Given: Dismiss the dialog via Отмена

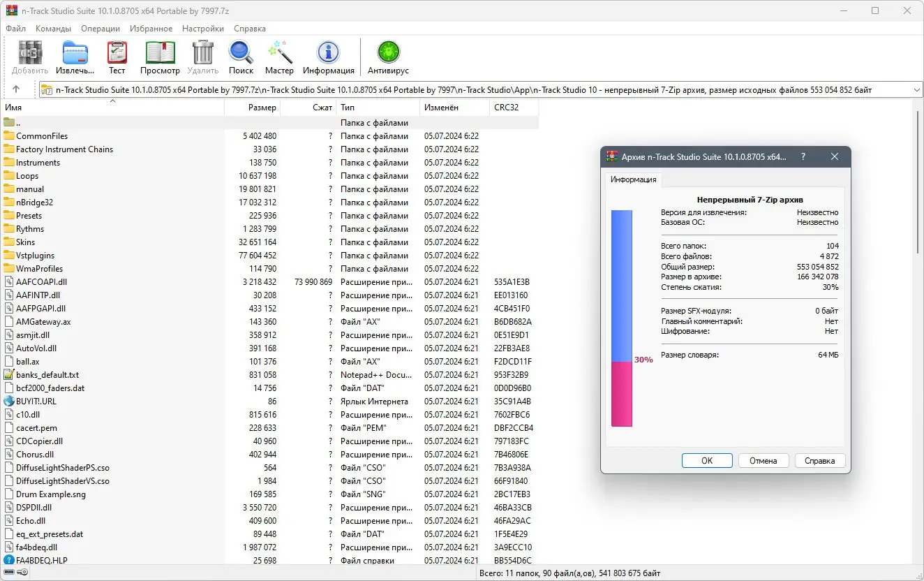Looking at the screenshot, I should [763, 460].
